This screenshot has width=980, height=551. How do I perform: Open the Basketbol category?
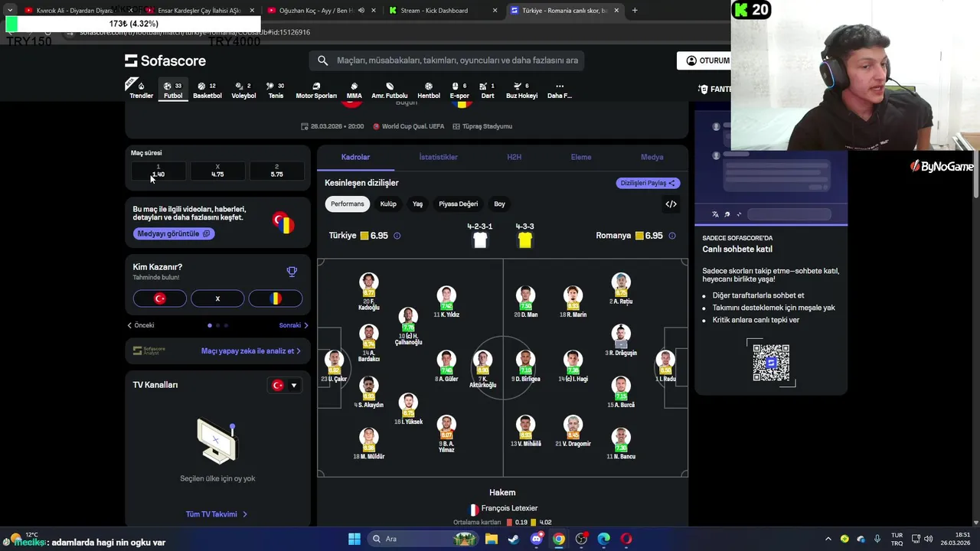pyautogui.click(x=207, y=90)
